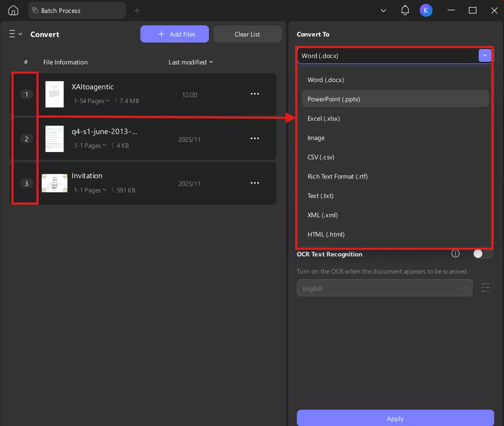Click the home icon in the title bar
The image size is (504, 426).
point(13,10)
